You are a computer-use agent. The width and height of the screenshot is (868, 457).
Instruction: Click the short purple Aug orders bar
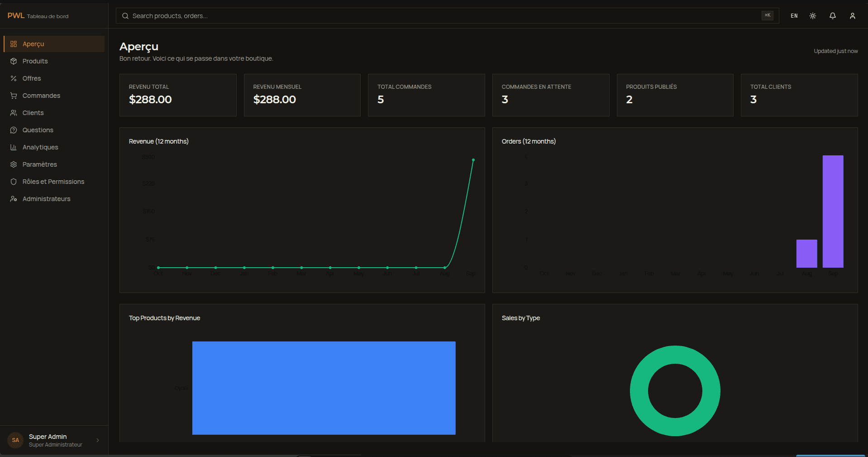807,254
